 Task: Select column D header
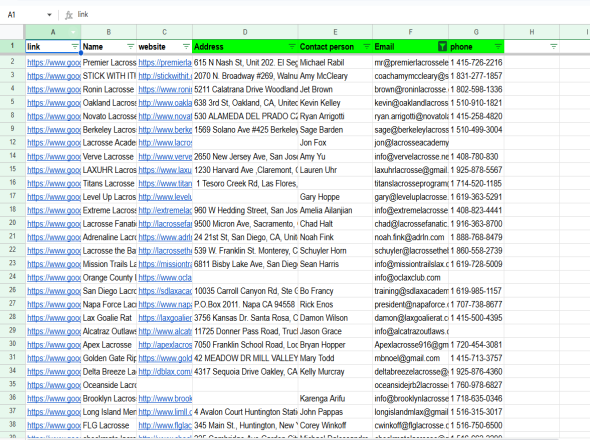coord(245,32)
